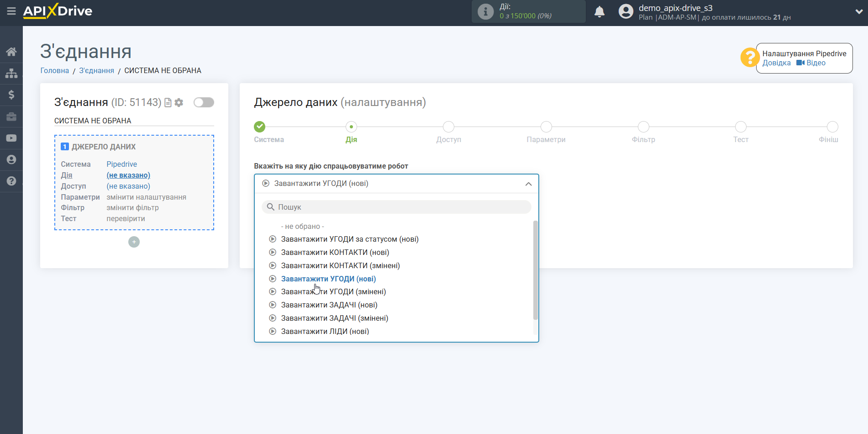Click the account name demo_apix-drive_s3
The height and width of the screenshot is (434, 868).
pyautogui.click(x=676, y=8)
